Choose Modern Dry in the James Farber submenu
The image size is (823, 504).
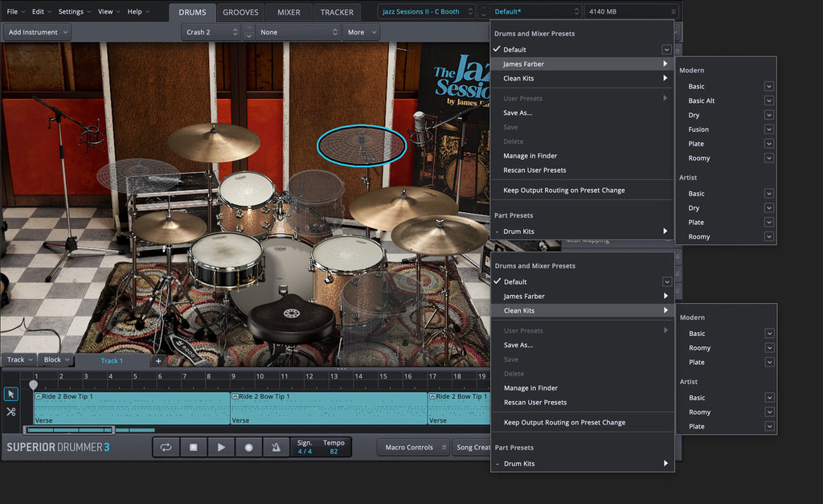pos(694,115)
